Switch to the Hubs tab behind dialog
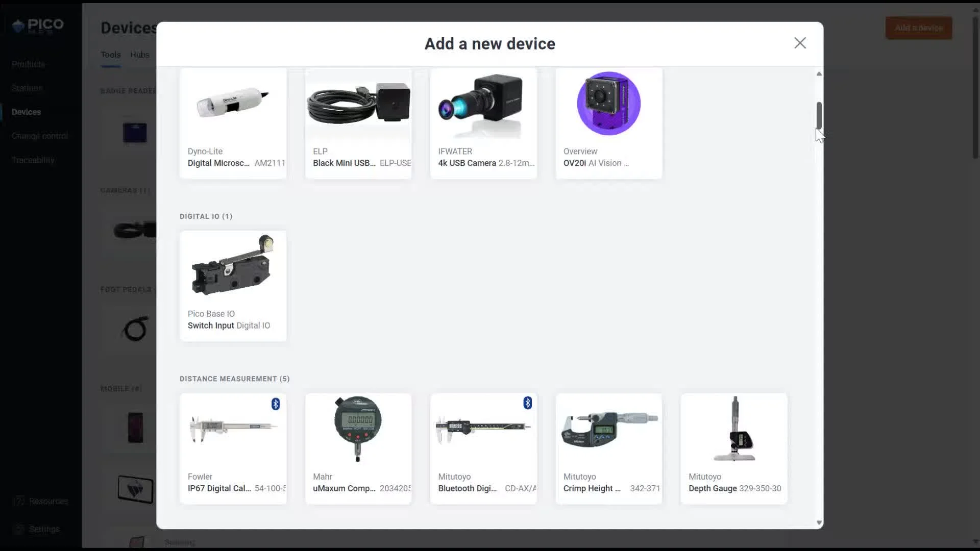The width and height of the screenshot is (980, 551). (x=139, y=55)
